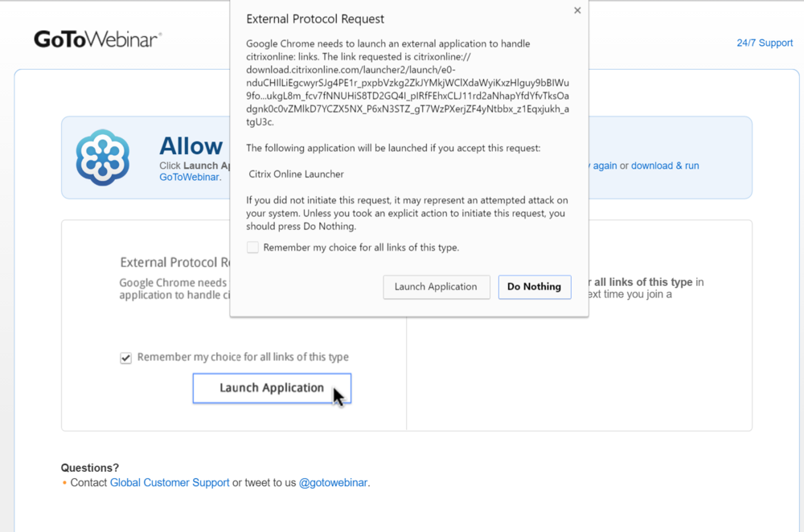Click the blue GoToWebinar flower icon

pos(102,158)
